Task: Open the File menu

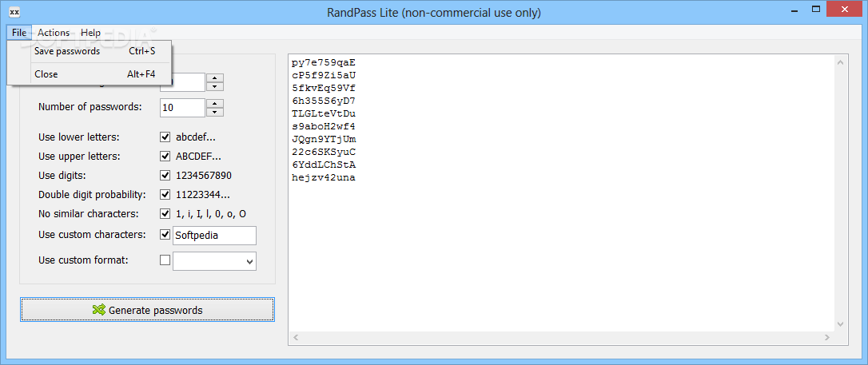Action: click(x=19, y=33)
